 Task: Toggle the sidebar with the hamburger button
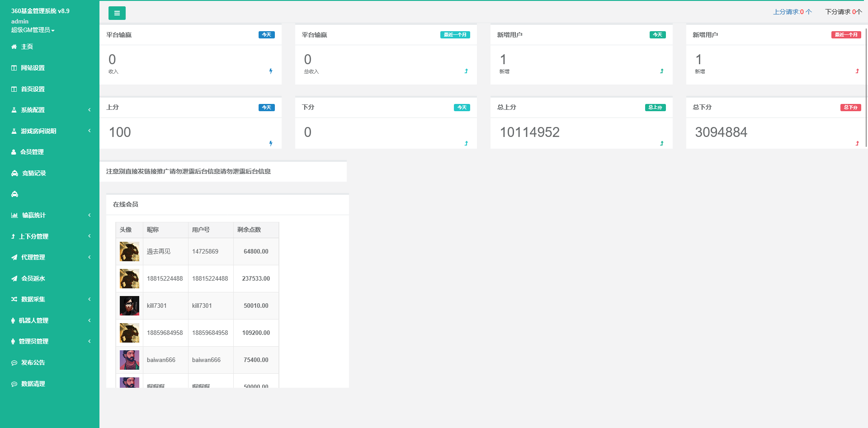click(117, 13)
